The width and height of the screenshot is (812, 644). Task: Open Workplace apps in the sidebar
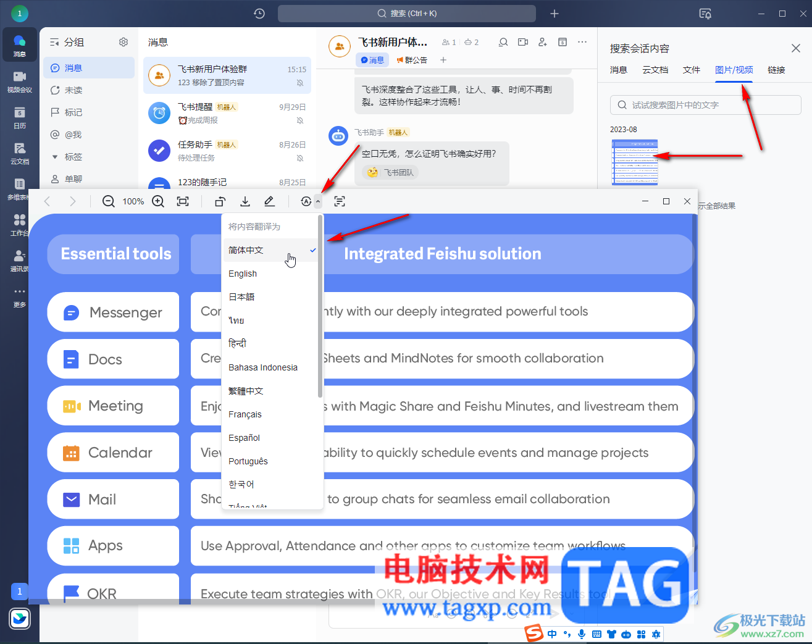point(20,225)
